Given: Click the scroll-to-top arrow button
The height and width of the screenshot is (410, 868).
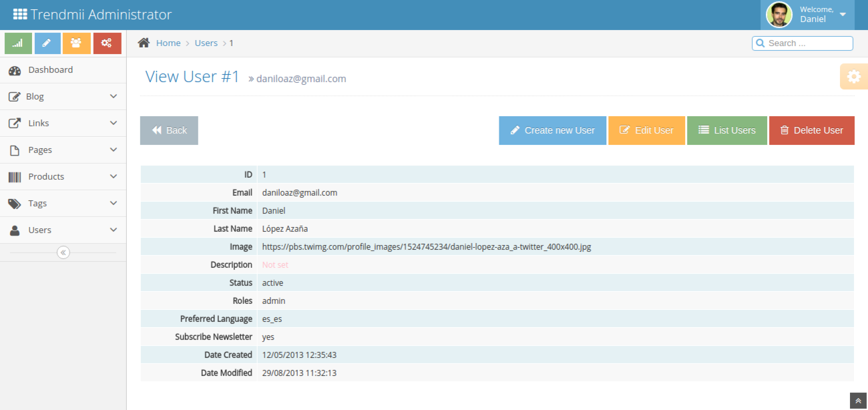Looking at the screenshot, I should click(x=859, y=401).
